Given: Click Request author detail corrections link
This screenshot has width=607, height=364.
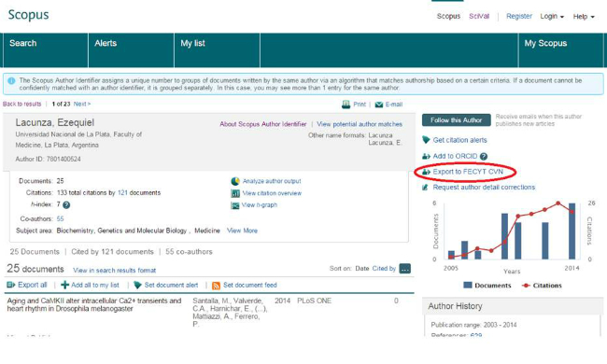Looking at the screenshot, I should click(x=484, y=188).
